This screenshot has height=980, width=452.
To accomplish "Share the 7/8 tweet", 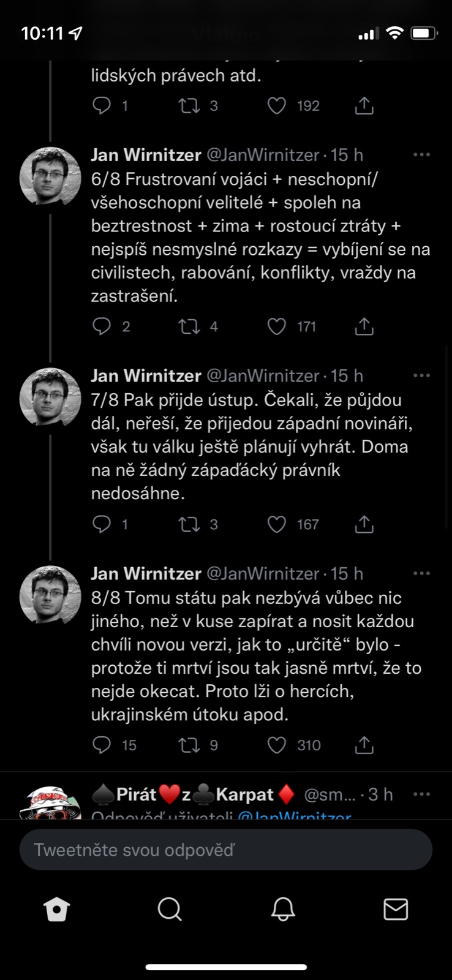I will (x=364, y=524).
